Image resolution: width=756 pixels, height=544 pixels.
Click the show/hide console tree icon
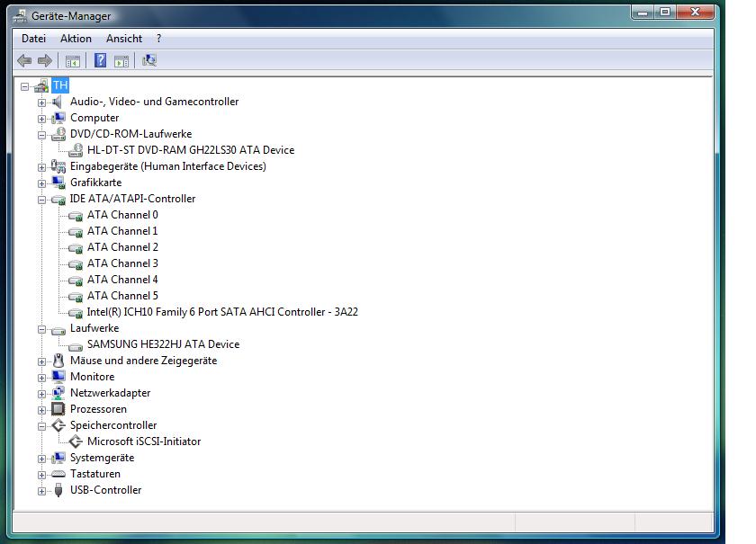[x=73, y=61]
